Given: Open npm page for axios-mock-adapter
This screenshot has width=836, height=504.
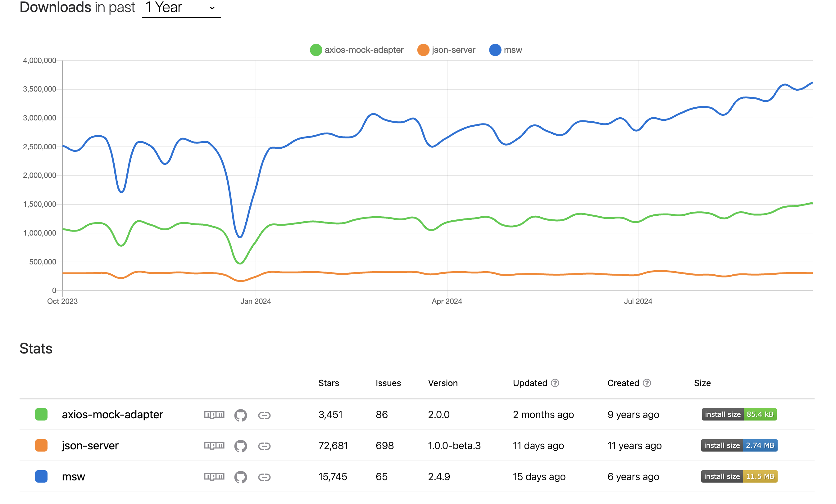Looking at the screenshot, I should click(x=214, y=414).
